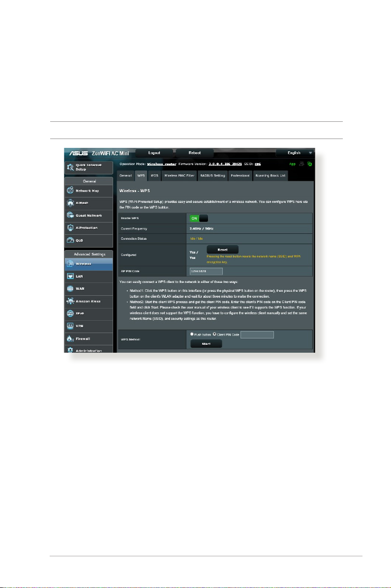Open the Administration gear icon
Viewport: 391px width, 588px height.
coord(70,350)
